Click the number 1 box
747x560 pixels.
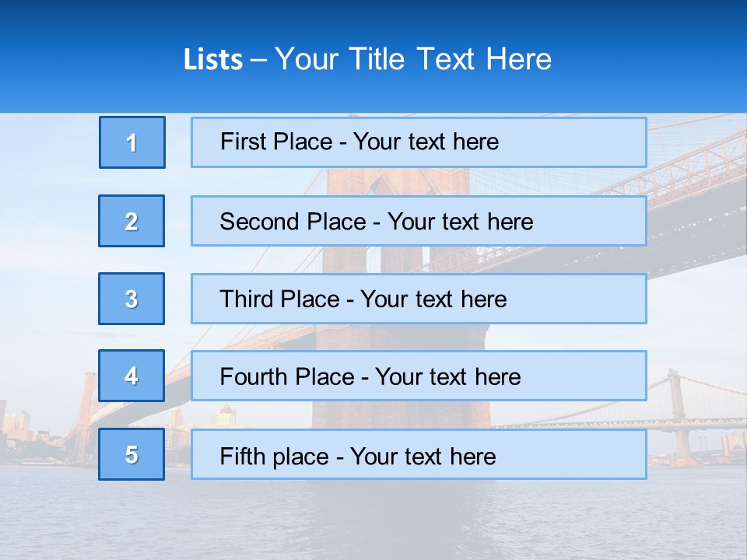click(x=132, y=142)
